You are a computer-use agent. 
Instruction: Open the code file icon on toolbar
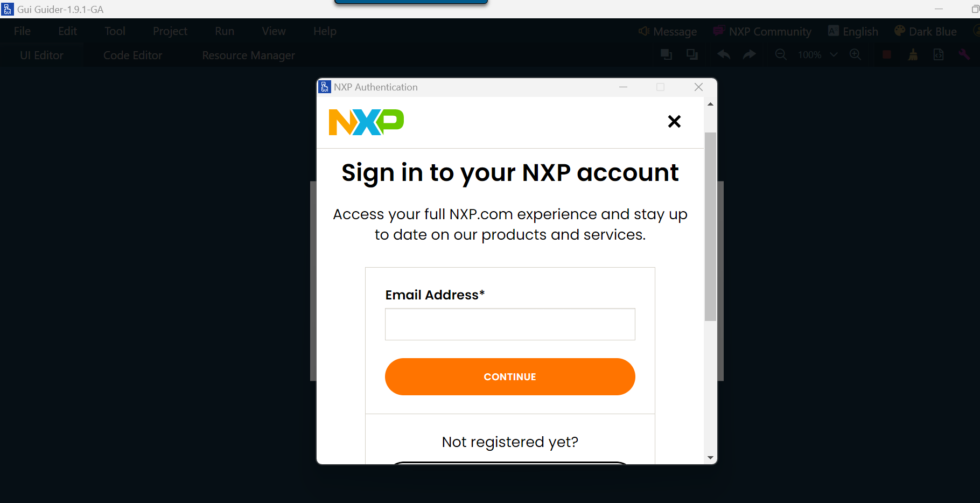pyautogui.click(x=939, y=54)
